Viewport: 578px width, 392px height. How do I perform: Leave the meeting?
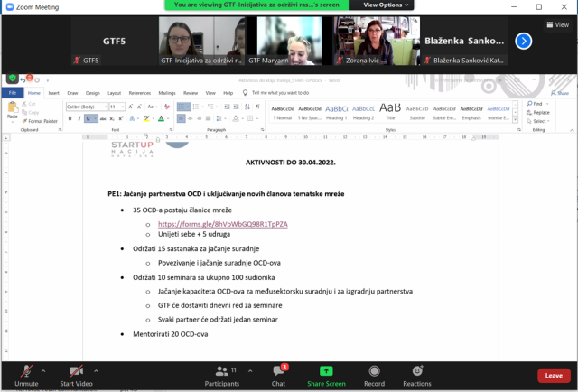coord(553,375)
